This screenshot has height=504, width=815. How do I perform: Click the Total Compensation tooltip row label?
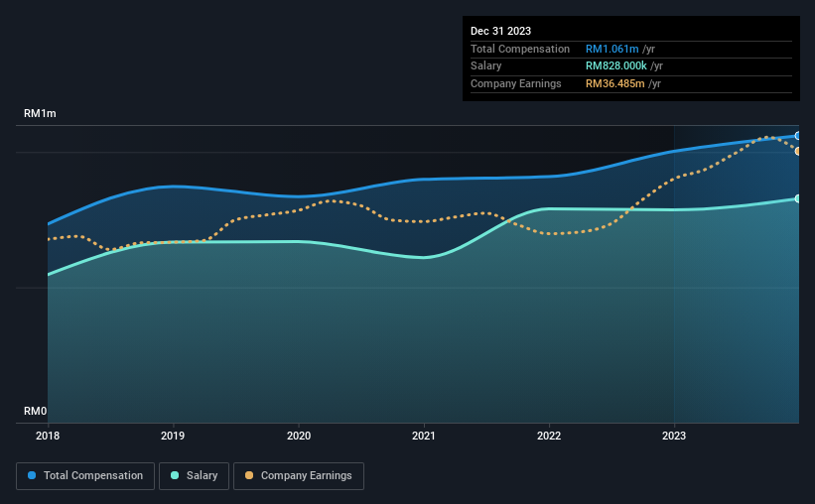tap(520, 49)
